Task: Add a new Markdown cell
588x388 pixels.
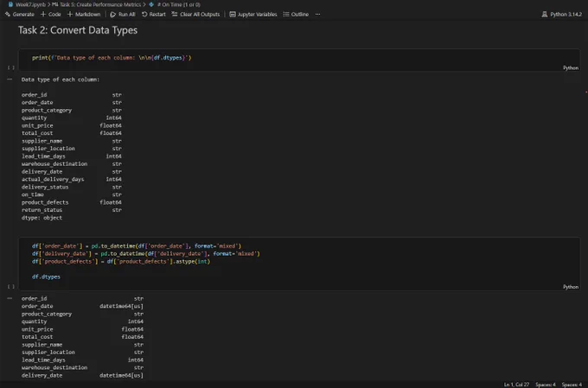Action: (84, 14)
